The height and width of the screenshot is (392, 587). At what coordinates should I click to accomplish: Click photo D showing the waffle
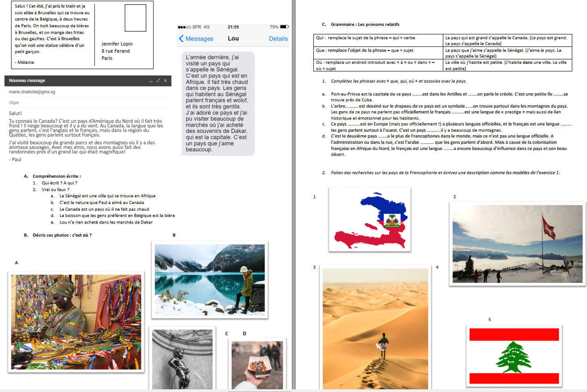coord(257,364)
